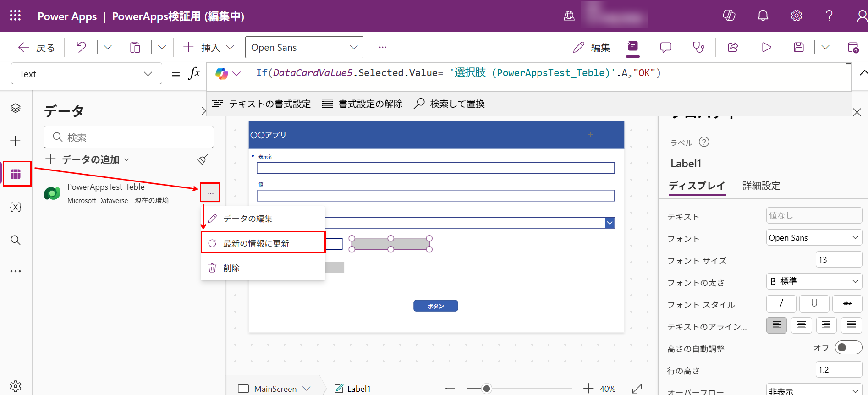Viewport: 868px width, 395px height.
Task: Click the Undo arrow icon
Action: (x=81, y=47)
